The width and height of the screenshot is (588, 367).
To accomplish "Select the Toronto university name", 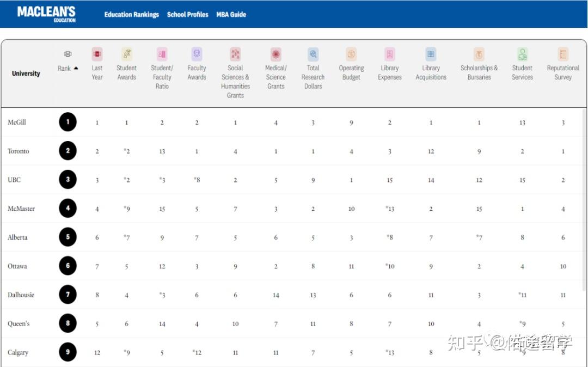I will (x=18, y=151).
